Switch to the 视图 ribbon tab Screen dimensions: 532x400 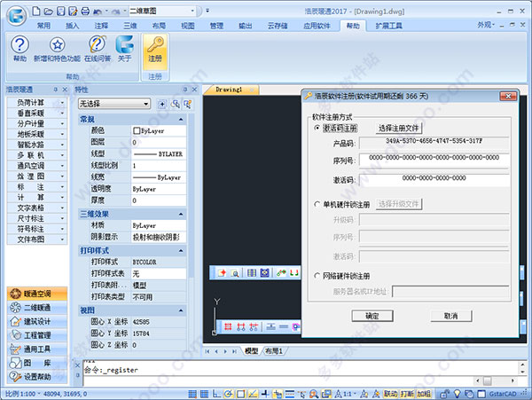(188, 26)
